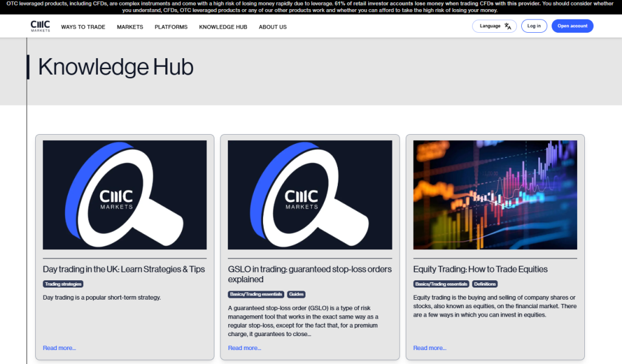Open Day trading in the UK article title
The width and height of the screenshot is (622, 364).
coord(124,269)
